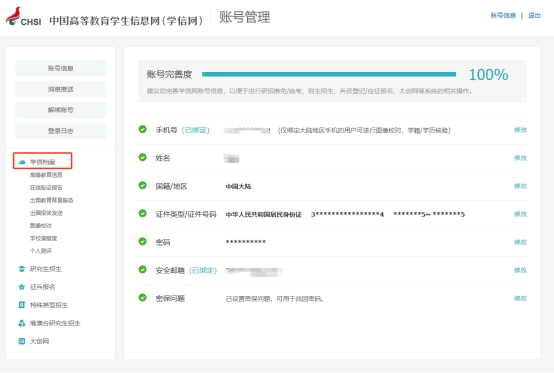The height and width of the screenshot is (373, 554).
Task: Select the 解绑账号 menu item
Action: [x=60, y=110]
